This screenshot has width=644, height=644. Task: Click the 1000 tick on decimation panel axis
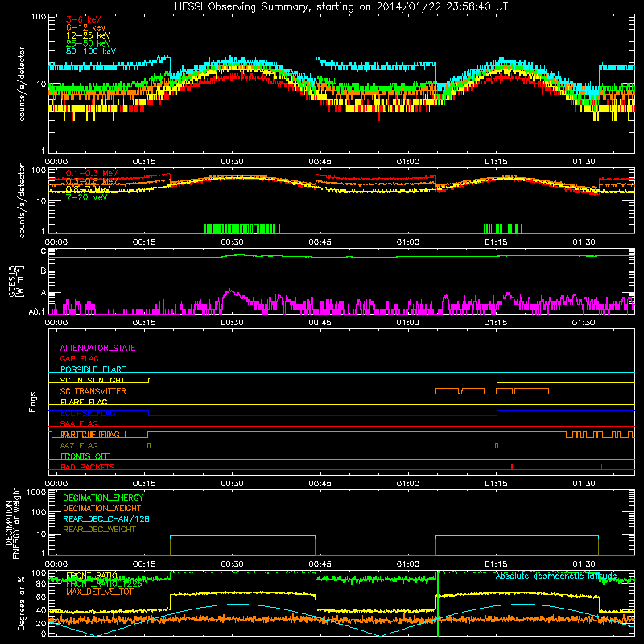(x=36, y=492)
